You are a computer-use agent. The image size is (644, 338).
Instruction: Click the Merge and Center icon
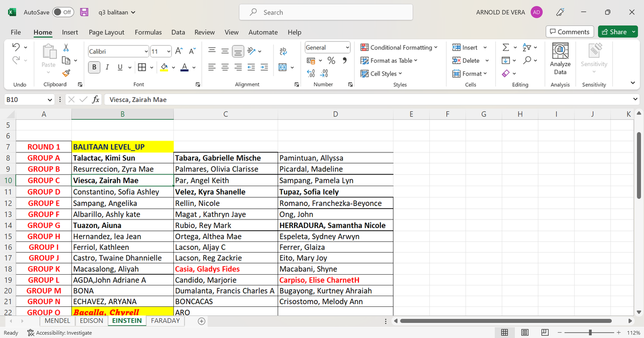pos(283,67)
